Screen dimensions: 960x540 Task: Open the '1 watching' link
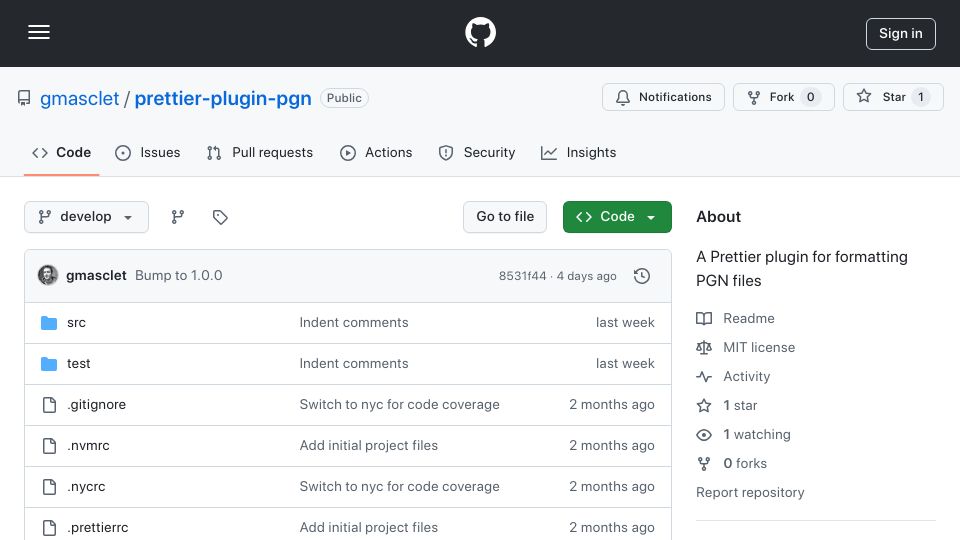(757, 434)
